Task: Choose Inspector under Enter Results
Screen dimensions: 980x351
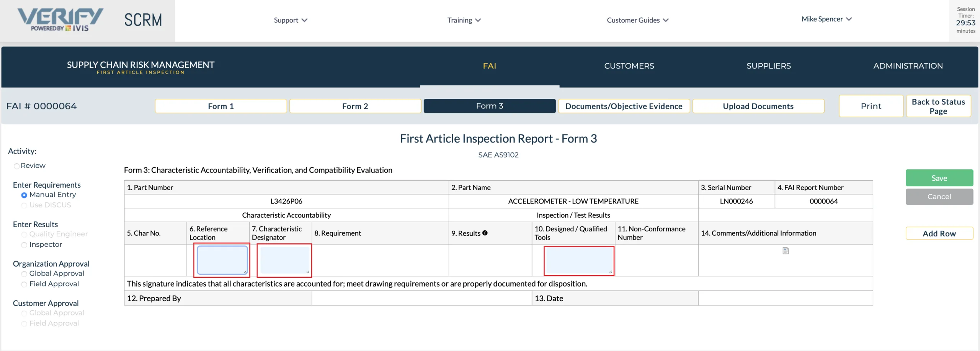Action: coord(24,245)
